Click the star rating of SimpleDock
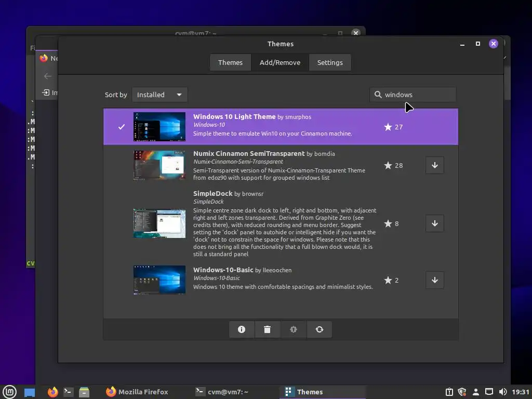Screen dimensions: 532x399 click(391, 223)
